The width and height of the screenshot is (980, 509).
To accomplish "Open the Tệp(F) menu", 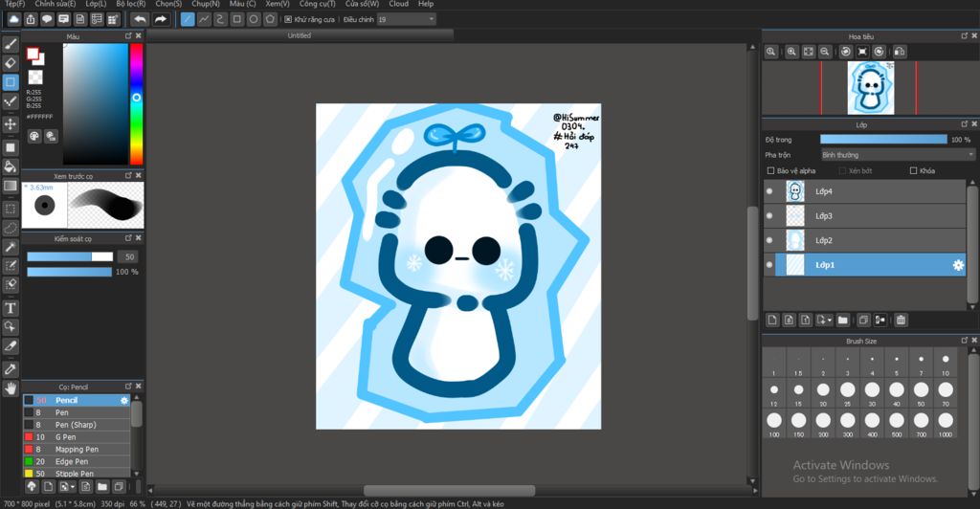I will [x=15, y=4].
